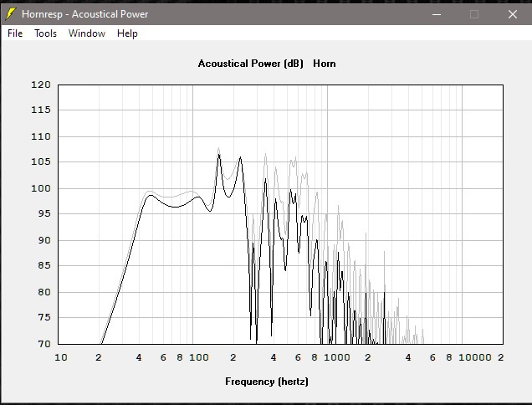Viewport: 532px width, 405px height.
Task: Click the disabled maximize button
Action: [474, 14]
